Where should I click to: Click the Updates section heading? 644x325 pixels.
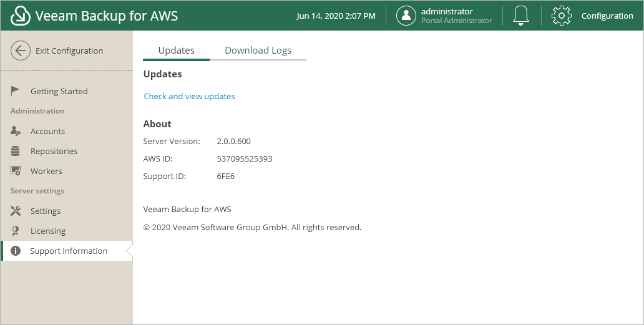click(163, 74)
